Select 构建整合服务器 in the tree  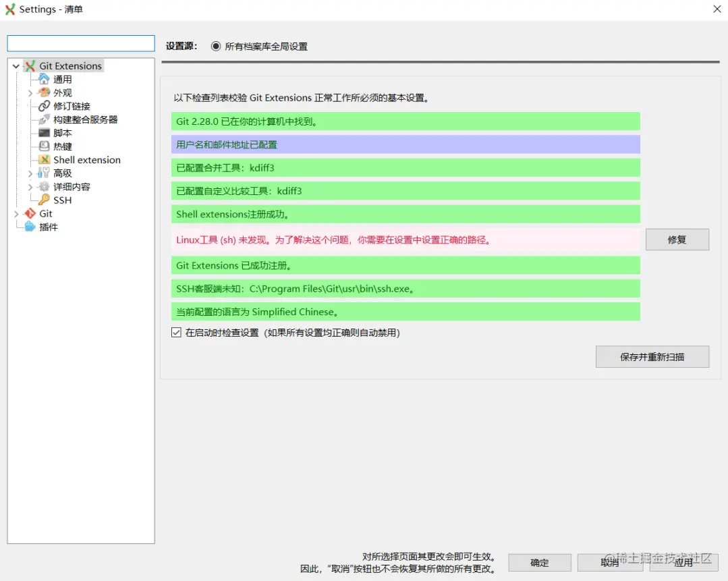coord(86,119)
